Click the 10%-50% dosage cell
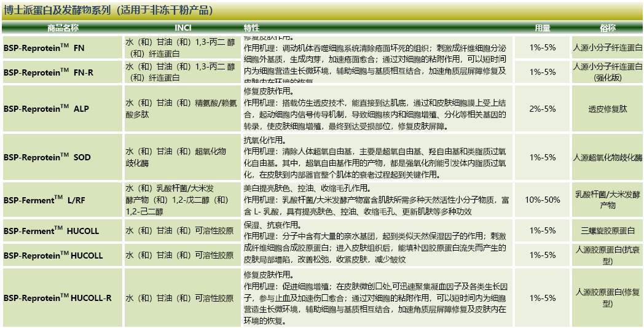 click(542, 200)
